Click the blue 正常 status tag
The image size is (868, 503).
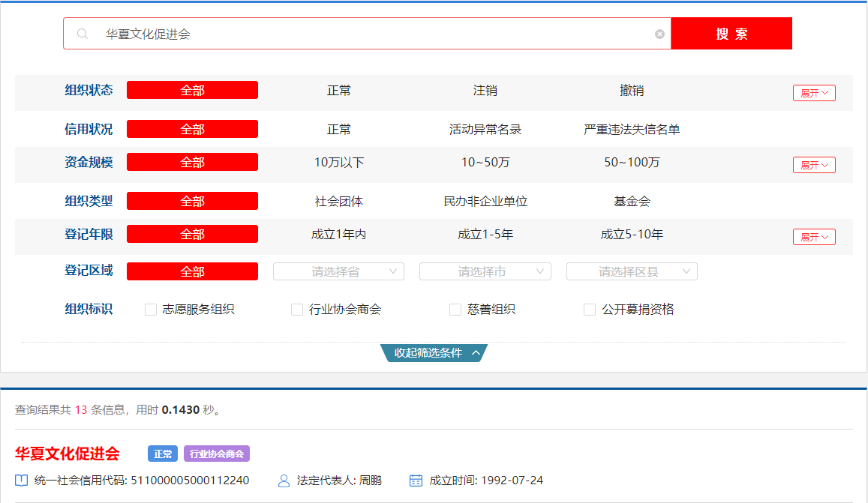click(163, 454)
